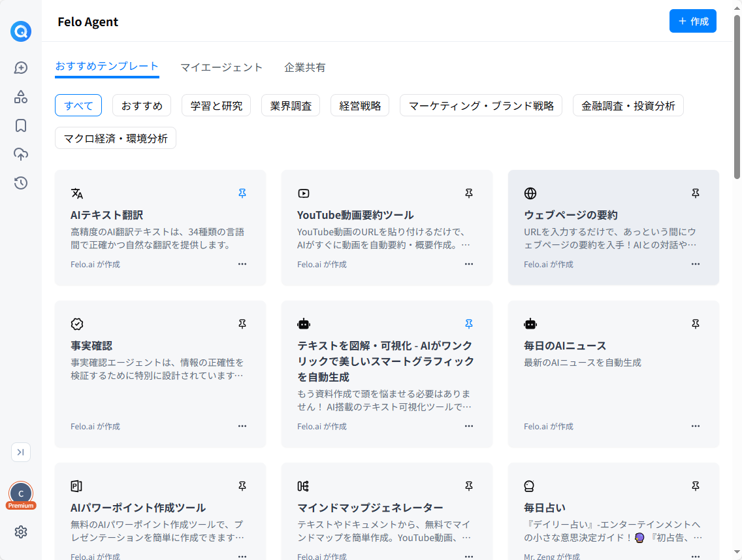Open more options on YouTube動画要約ツール card
The image size is (742, 560).
tap(469, 264)
